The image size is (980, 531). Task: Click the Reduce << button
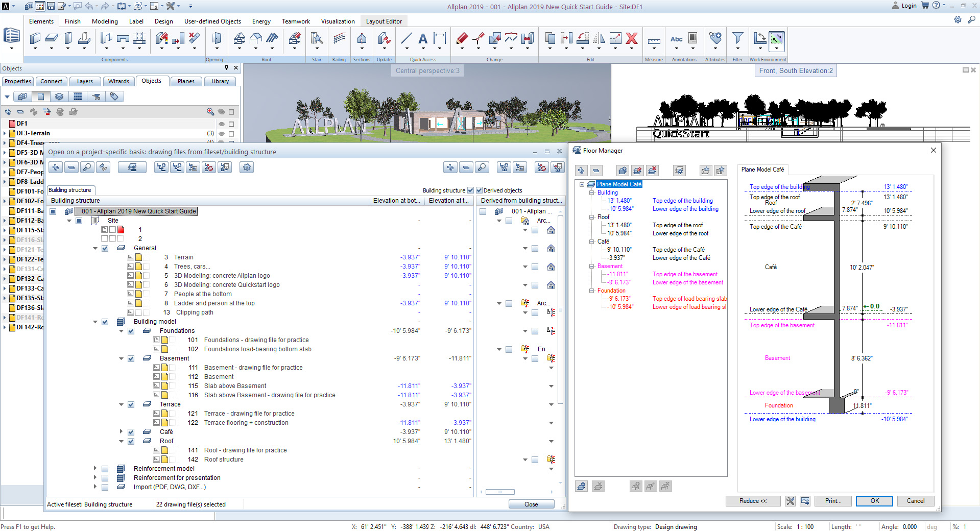(753, 501)
